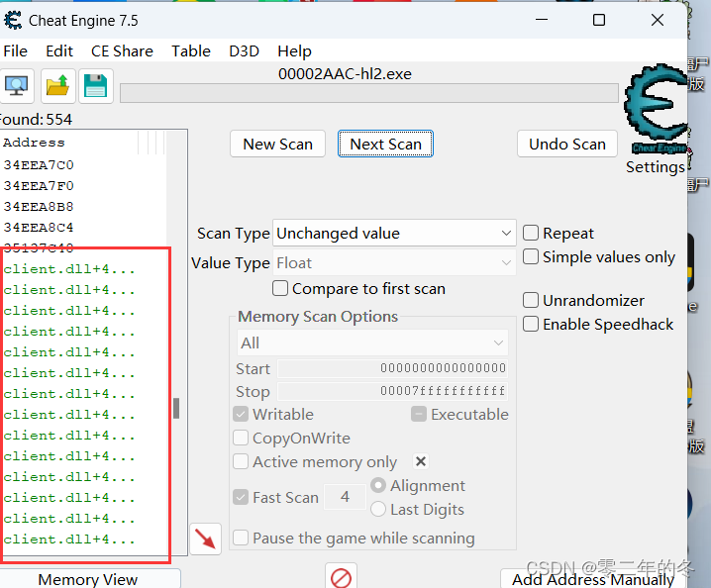The height and width of the screenshot is (588, 711).
Task: Enable the Repeat checkbox
Action: pyautogui.click(x=531, y=233)
